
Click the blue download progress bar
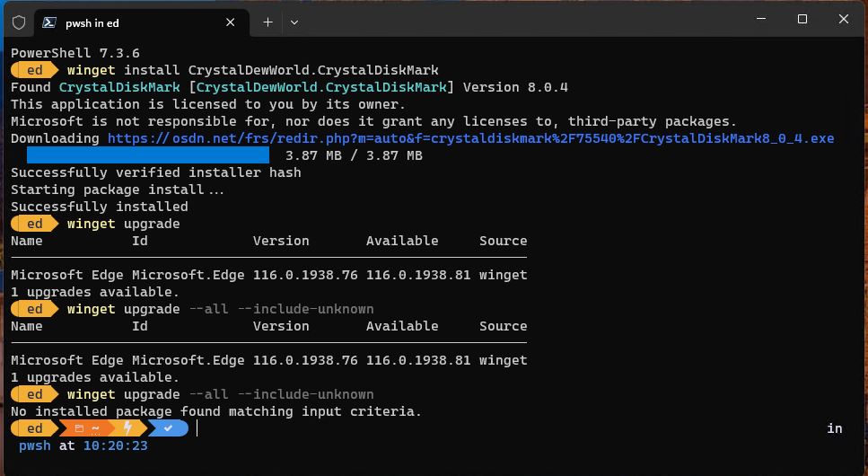coord(148,155)
